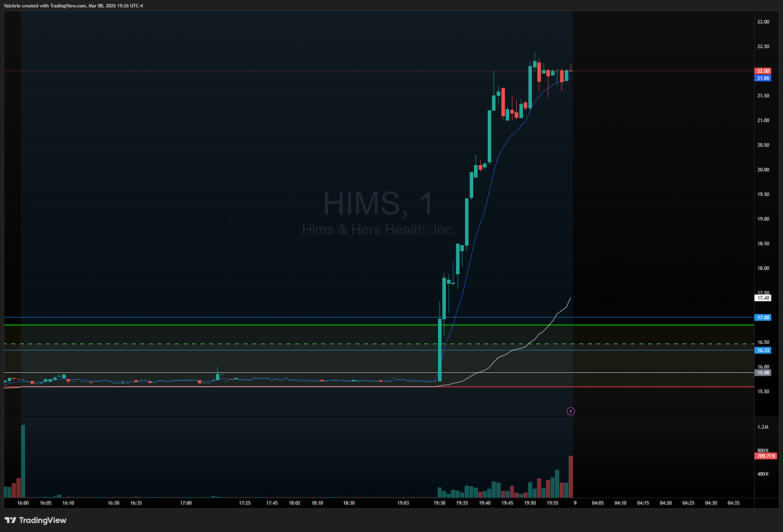Click the white 17.40 price label

click(x=763, y=298)
